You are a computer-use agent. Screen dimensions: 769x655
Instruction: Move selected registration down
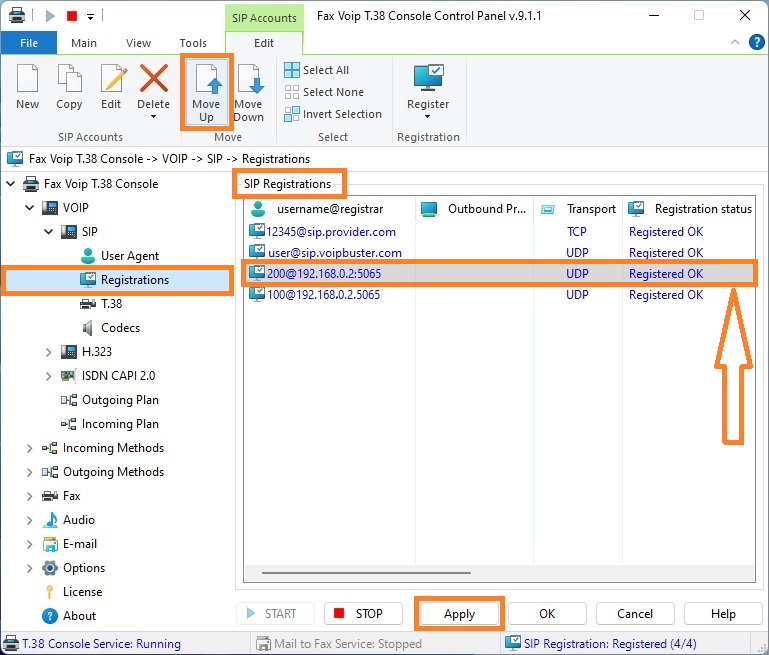coord(249,92)
